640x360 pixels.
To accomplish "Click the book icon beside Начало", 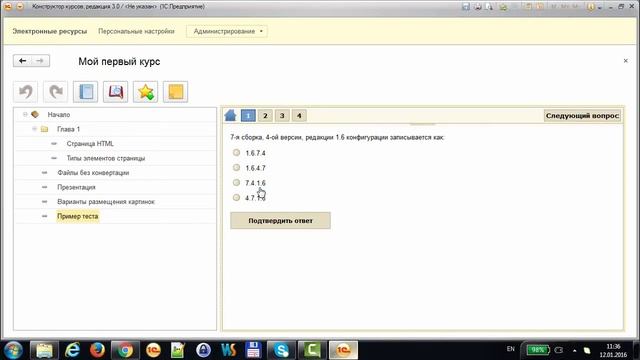I will pyautogui.click(x=35, y=114).
